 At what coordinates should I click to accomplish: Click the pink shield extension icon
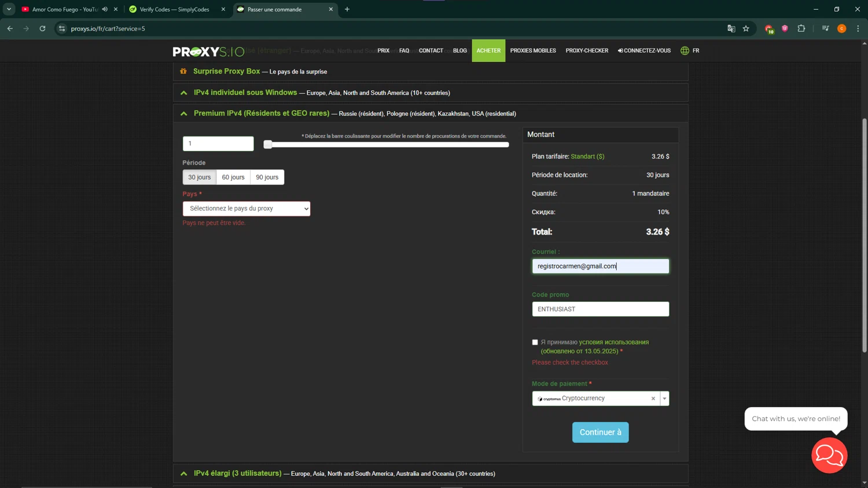point(785,28)
